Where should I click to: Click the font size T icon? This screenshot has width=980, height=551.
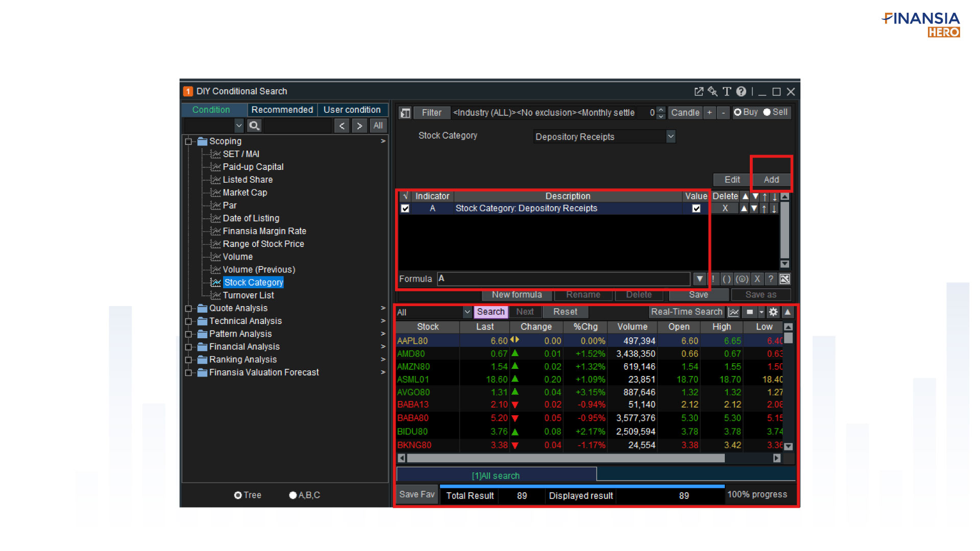pyautogui.click(x=727, y=91)
